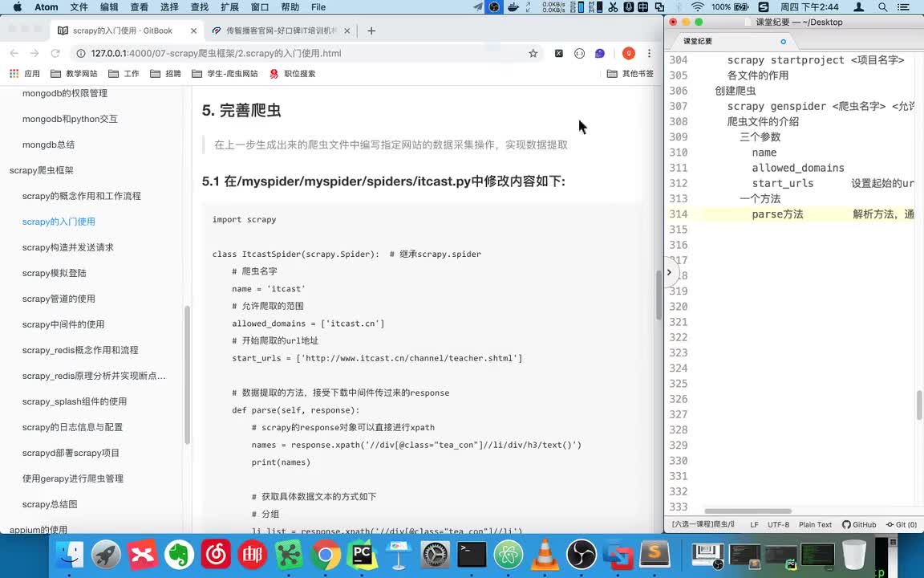Click the GitHub status bar item in Atom
The width and height of the screenshot is (924, 578).
pos(859,524)
